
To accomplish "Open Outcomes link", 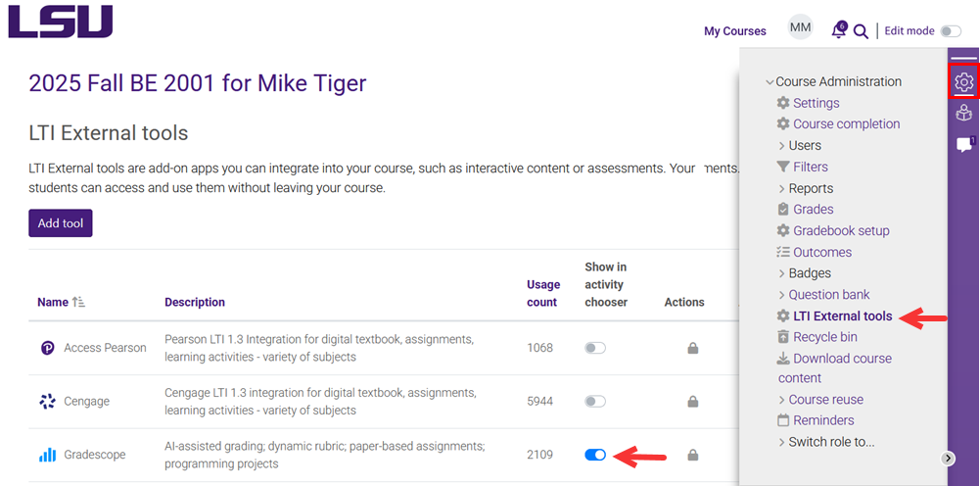I will (x=822, y=252).
